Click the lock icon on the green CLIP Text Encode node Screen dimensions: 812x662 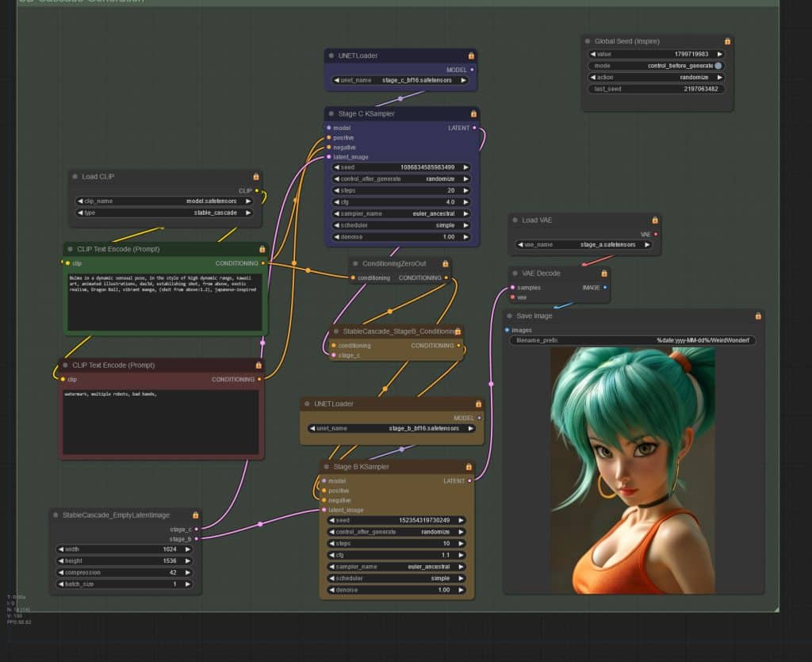[262, 250]
